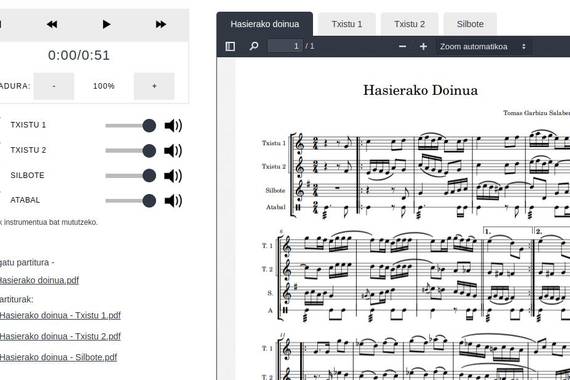Click the TXISTU 2 track label
Viewport: 570px width, 380px height.
pyautogui.click(x=28, y=150)
